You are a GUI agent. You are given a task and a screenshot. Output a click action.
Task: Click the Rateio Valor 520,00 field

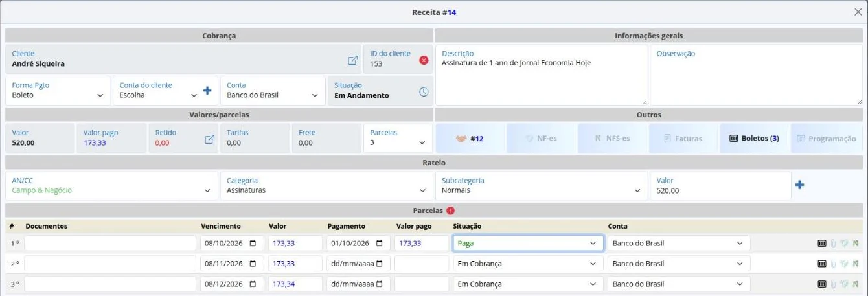tap(720, 186)
